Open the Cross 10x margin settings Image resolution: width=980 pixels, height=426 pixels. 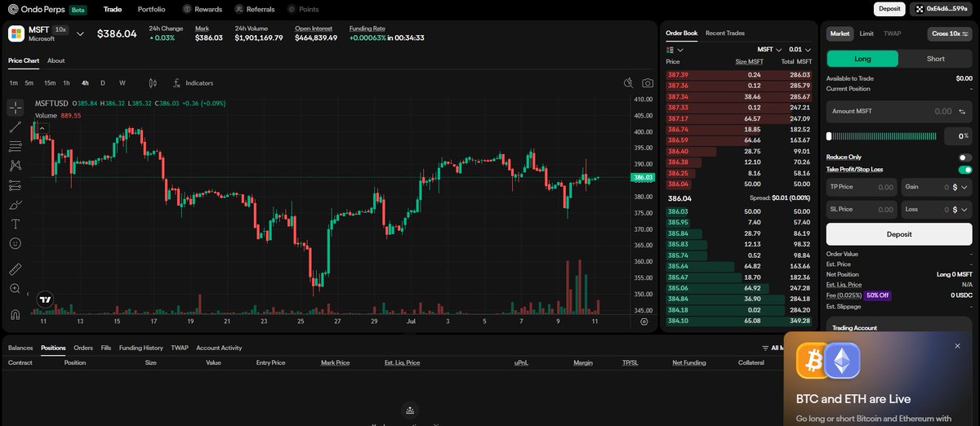point(950,33)
